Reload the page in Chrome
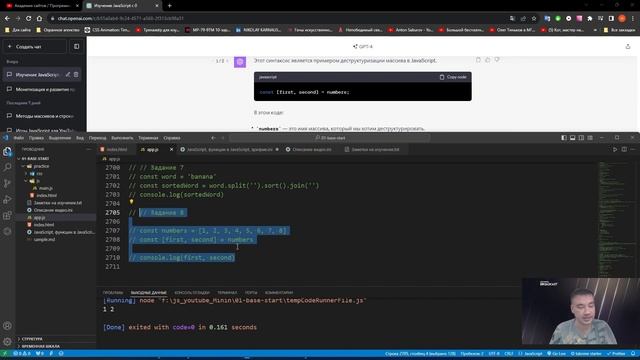This screenshot has width=640, height=360. (x=29, y=18)
